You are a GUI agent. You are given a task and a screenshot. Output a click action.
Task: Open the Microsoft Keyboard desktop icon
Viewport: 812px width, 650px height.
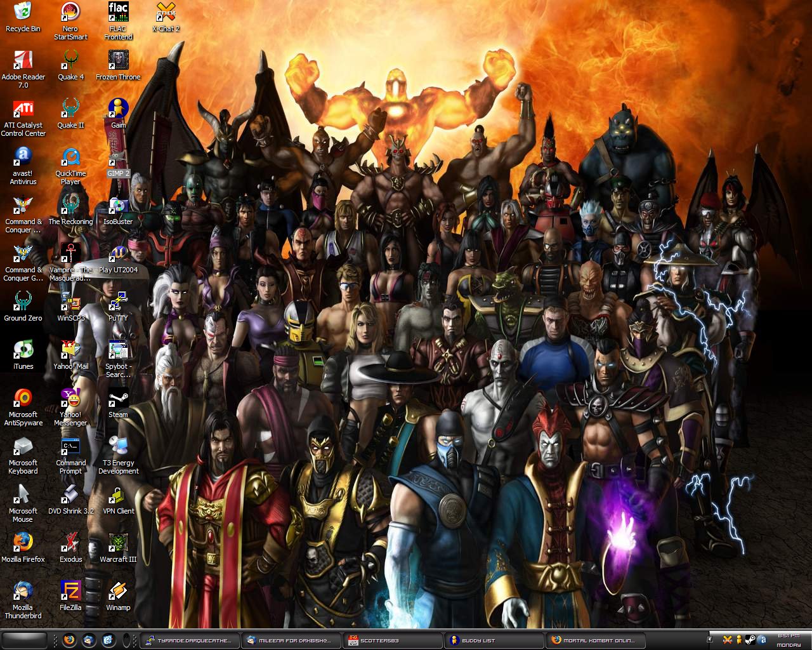(x=23, y=455)
